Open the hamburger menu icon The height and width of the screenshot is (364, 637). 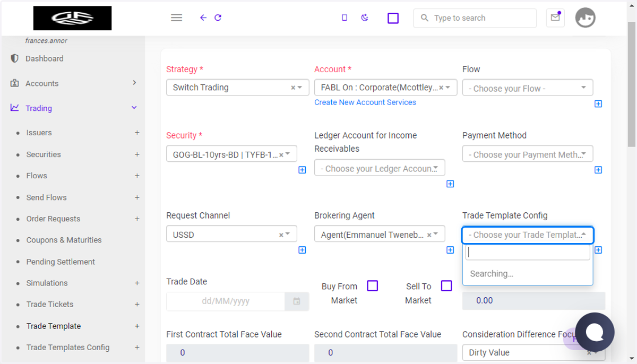[x=177, y=18]
